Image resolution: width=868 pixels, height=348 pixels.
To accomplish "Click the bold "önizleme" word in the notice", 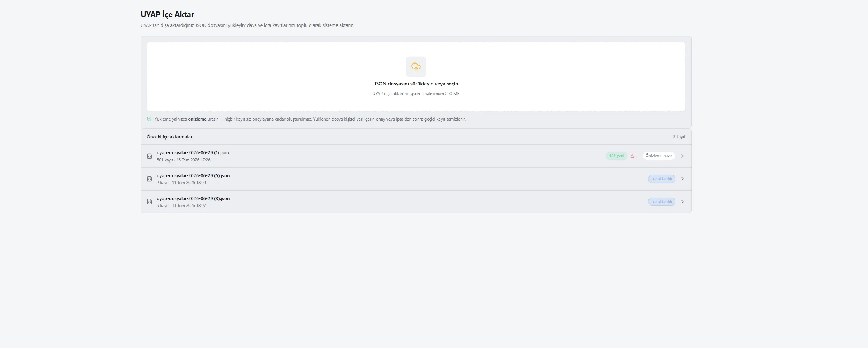I will click(x=197, y=119).
